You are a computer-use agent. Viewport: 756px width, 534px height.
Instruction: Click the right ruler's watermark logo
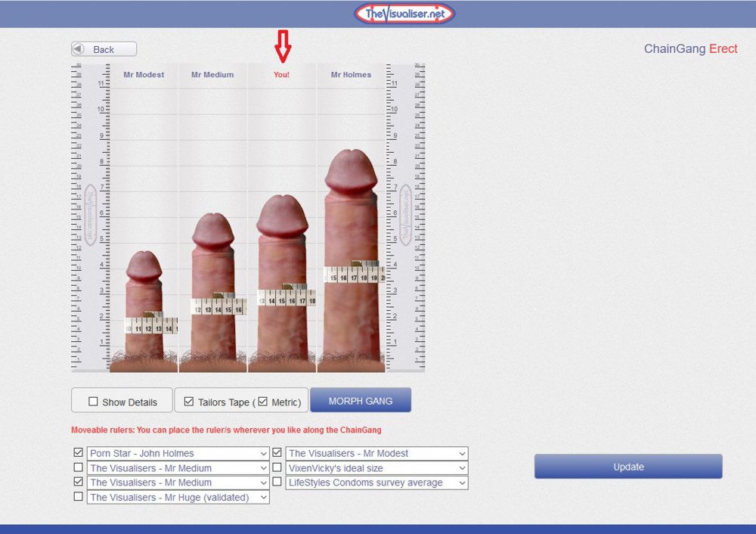tap(406, 215)
